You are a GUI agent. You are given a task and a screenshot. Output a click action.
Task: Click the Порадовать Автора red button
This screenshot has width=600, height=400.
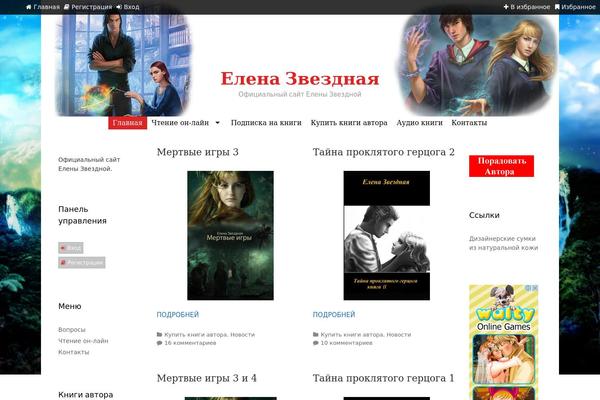pos(501,166)
